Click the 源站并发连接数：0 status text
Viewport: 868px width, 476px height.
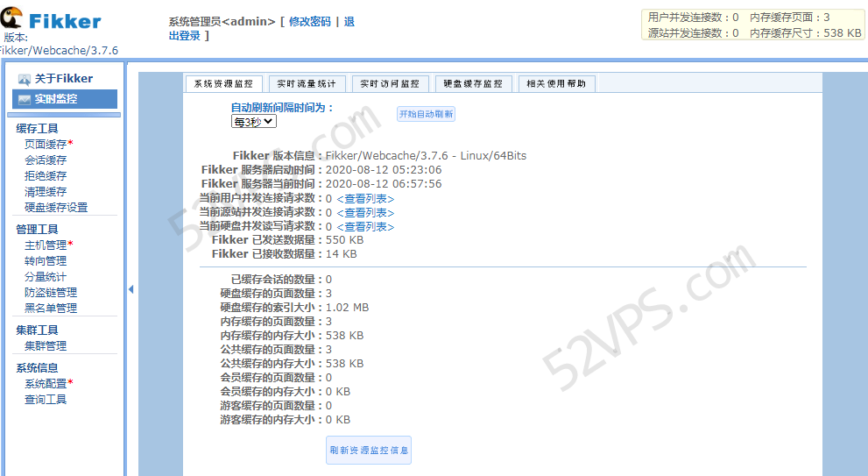click(x=693, y=32)
